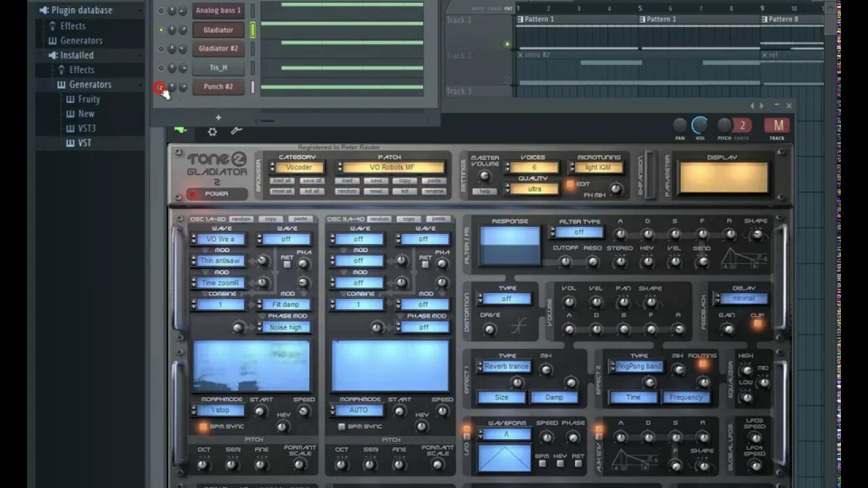868x488 pixels.
Task: Turn the distortion DRIVE knob
Action: click(490, 329)
